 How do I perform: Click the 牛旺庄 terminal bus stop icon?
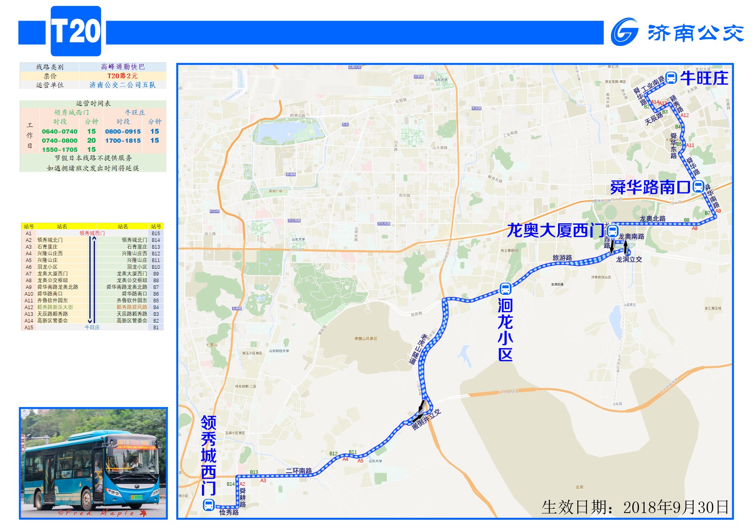coord(671,77)
